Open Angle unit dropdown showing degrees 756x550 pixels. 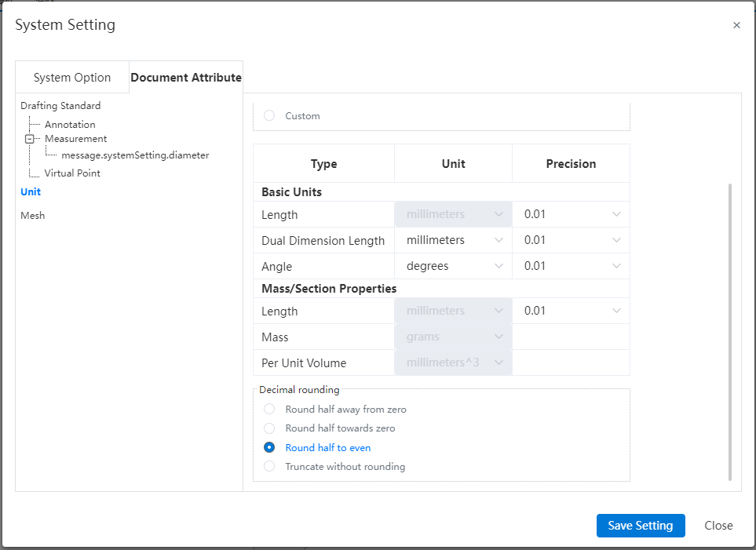pyautogui.click(x=453, y=266)
